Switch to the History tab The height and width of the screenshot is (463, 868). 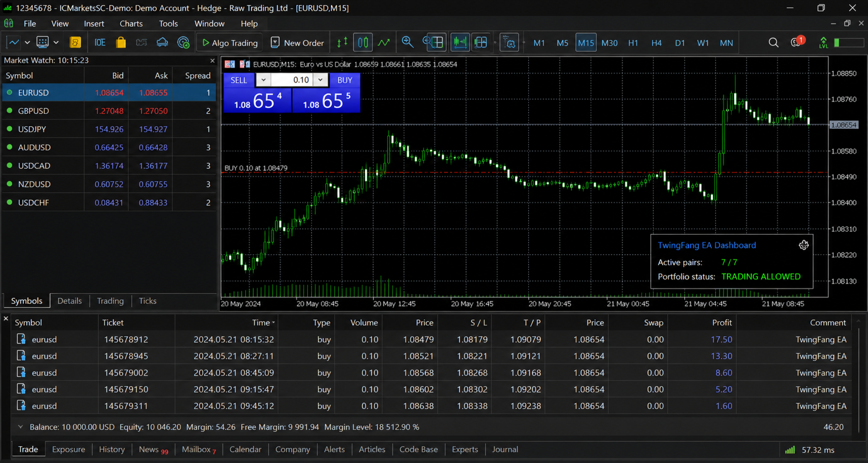click(x=112, y=449)
